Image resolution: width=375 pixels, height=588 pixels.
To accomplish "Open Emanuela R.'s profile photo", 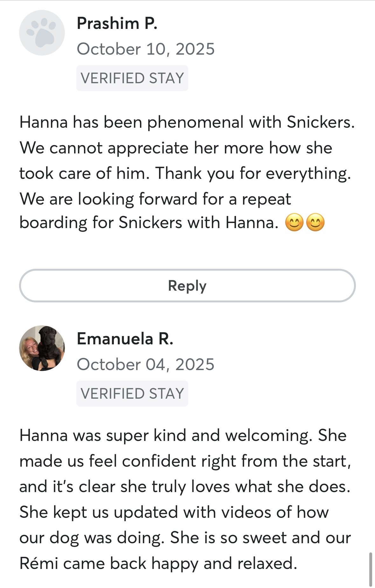I will coord(42,348).
